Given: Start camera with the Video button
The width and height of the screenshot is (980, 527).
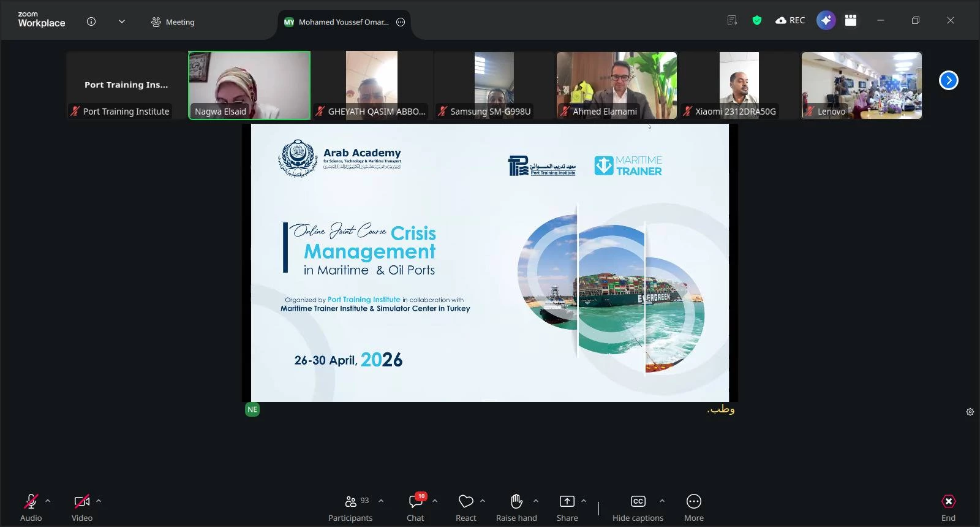Looking at the screenshot, I should click(81, 507).
